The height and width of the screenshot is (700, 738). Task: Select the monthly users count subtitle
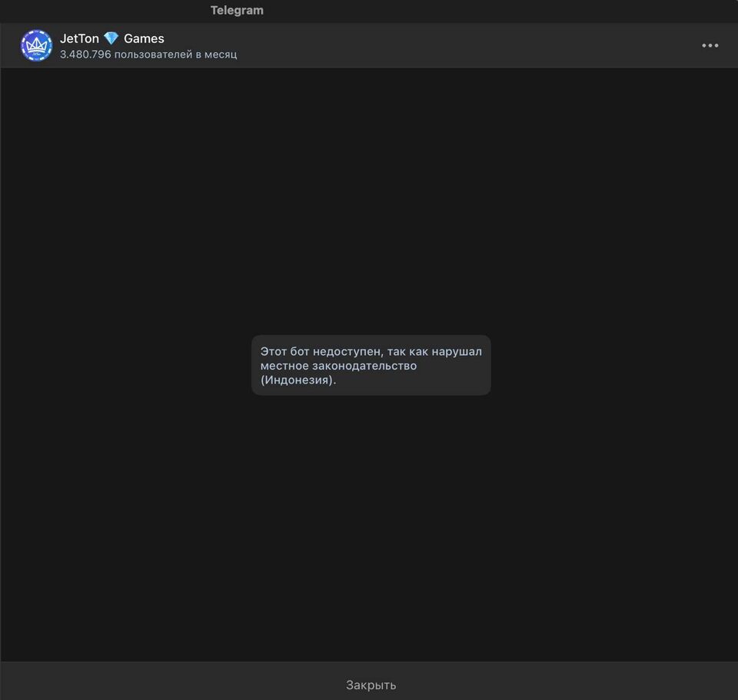point(148,55)
